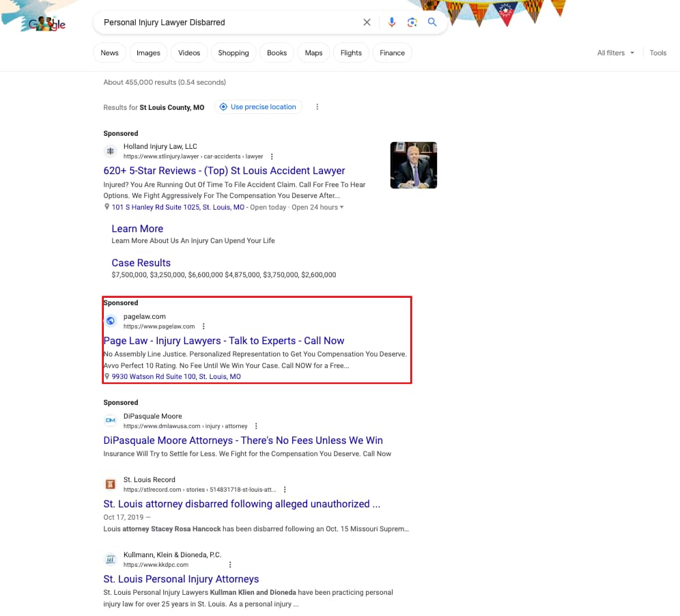
Task: Switch to the Finance tab
Action: (392, 53)
